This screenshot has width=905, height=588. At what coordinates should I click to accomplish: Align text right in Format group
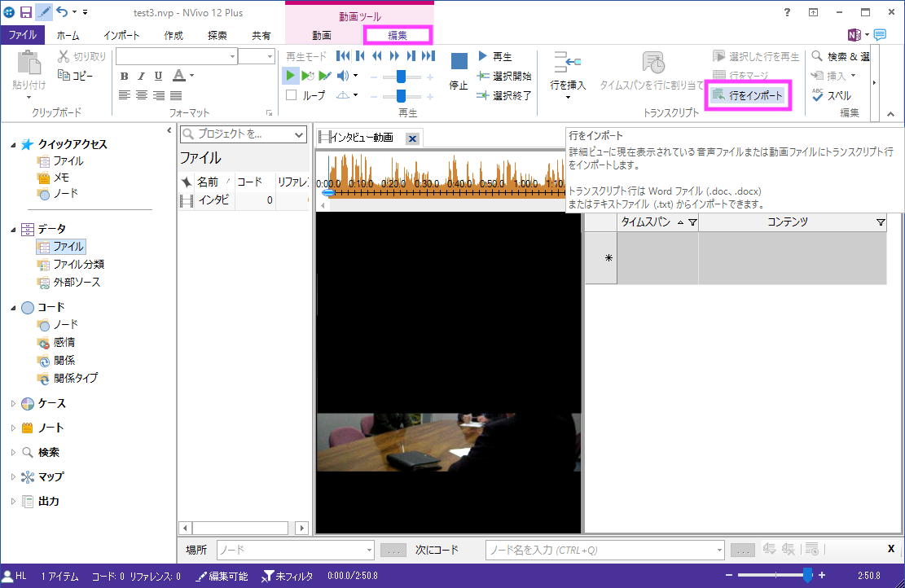point(159,95)
